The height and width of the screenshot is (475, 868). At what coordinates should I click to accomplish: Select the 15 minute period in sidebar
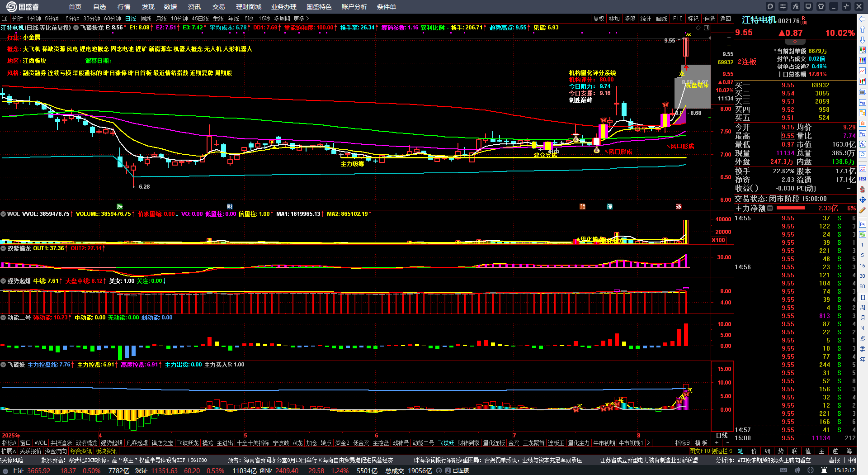[x=863, y=266]
